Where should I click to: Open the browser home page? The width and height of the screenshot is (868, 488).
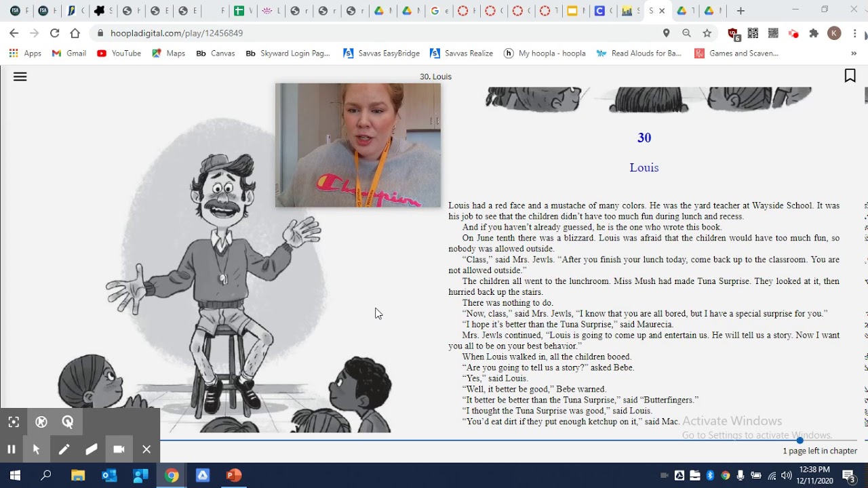[x=75, y=33]
